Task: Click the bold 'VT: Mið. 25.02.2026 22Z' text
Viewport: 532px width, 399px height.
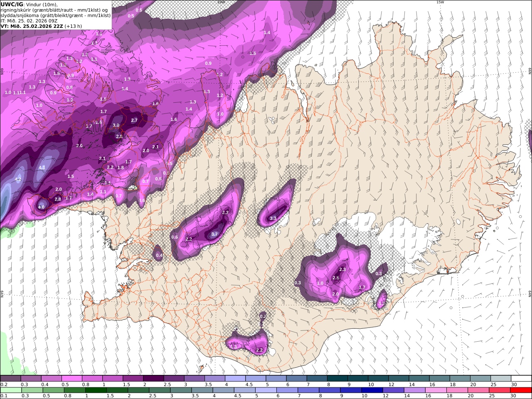Action: point(32,26)
